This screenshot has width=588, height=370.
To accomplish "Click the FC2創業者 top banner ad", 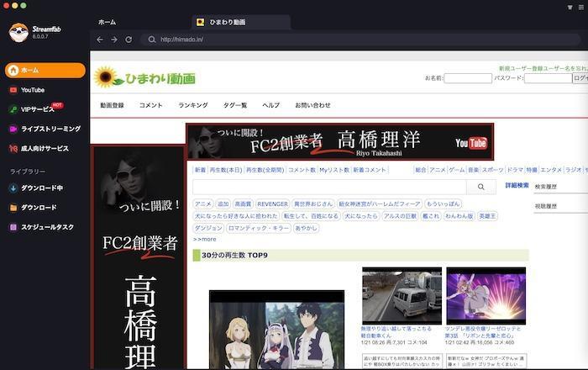I will tap(339, 142).
